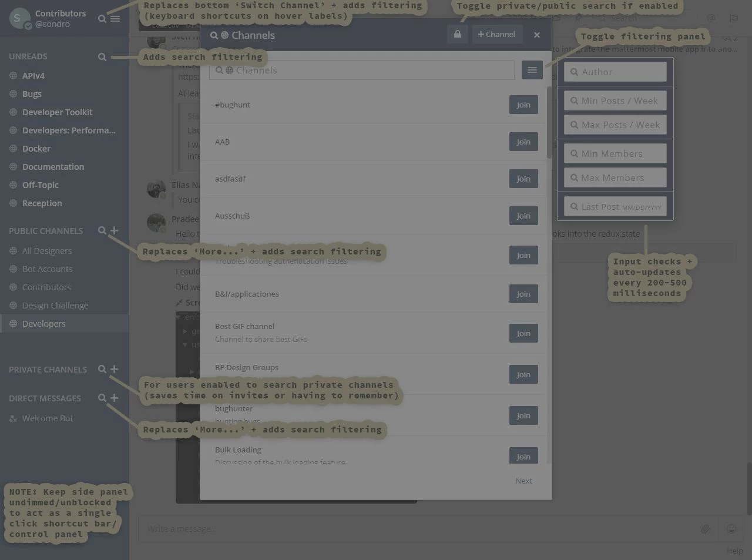Select the Design Challenge channel

55,306
